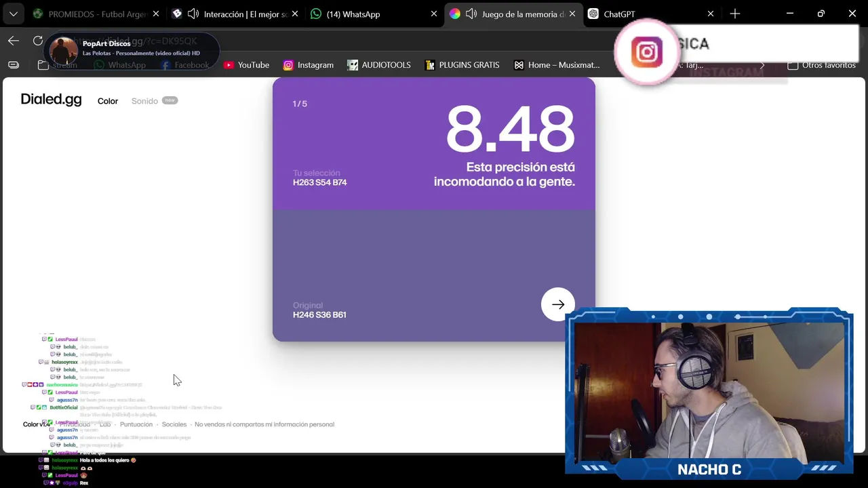Close the PROMIEDOS tab
Viewport: 868px width, 488px height.
pyautogui.click(x=157, y=14)
